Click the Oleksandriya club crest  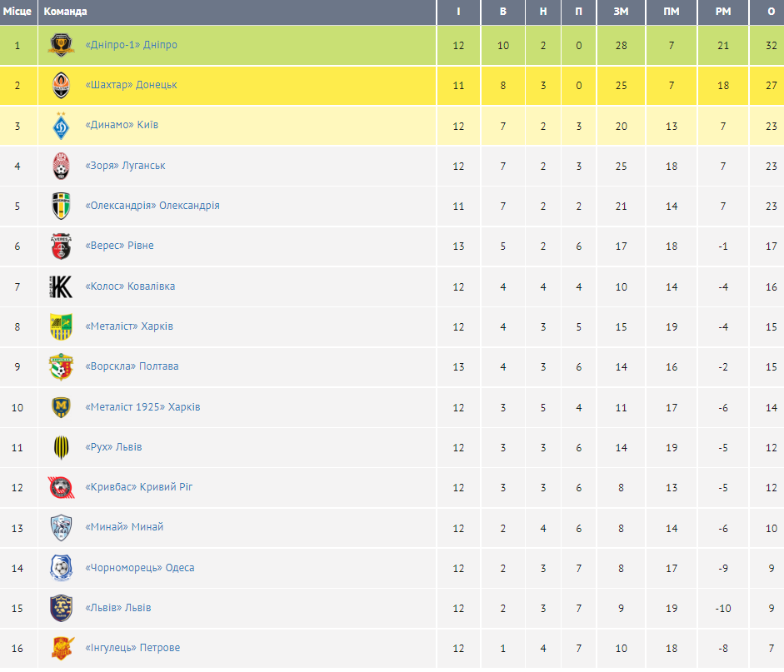click(62, 206)
